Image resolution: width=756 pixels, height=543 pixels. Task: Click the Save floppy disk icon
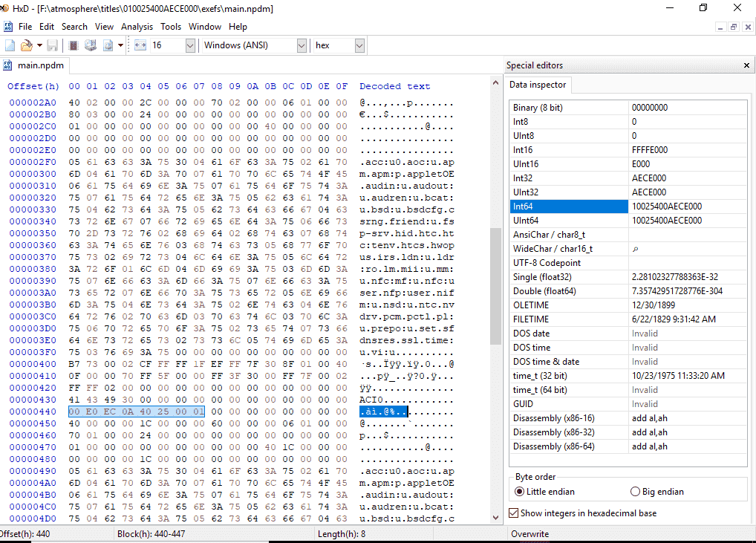53,45
